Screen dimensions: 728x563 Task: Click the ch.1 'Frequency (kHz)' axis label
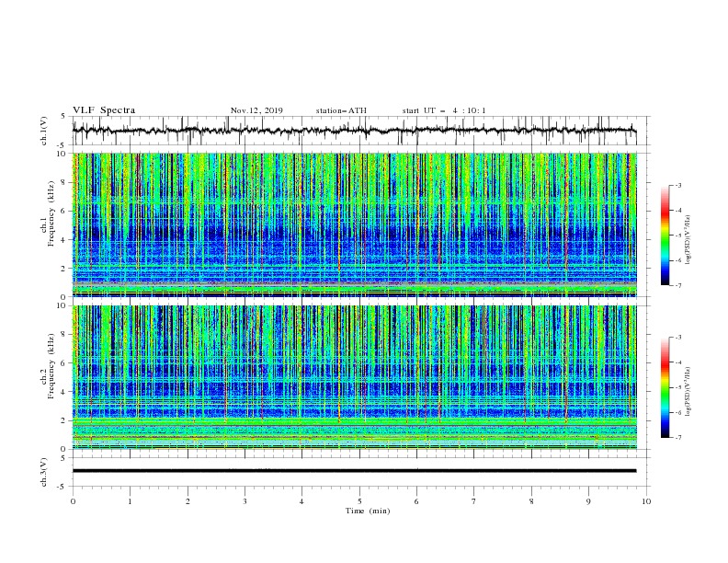tap(51, 213)
